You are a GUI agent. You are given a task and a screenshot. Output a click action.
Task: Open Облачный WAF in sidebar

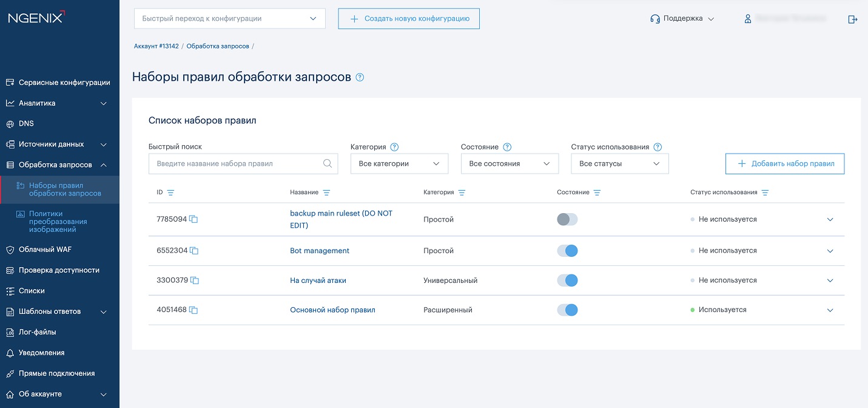[x=45, y=250]
